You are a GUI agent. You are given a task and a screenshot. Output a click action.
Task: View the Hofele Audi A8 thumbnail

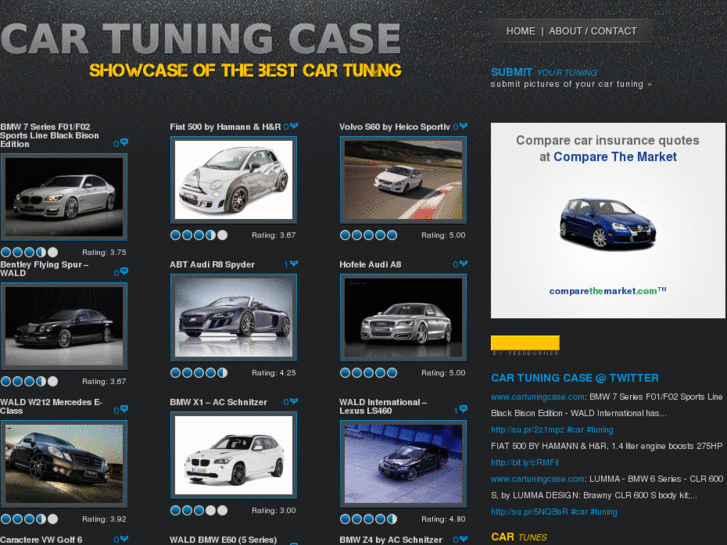tap(403, 318)
